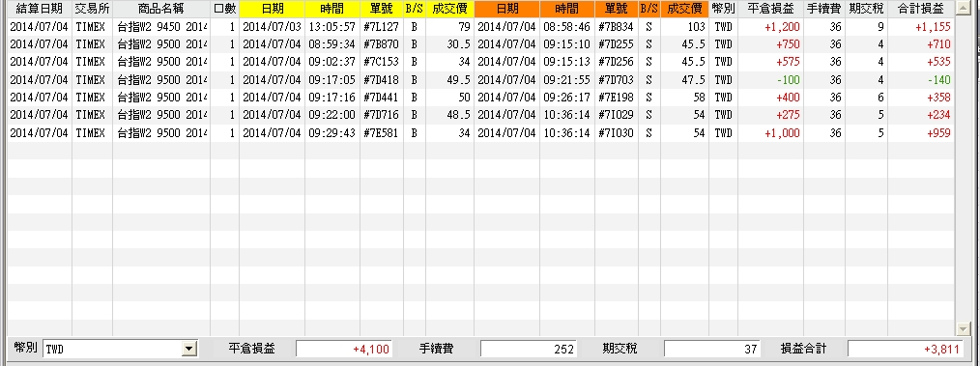
Task: Open the 幣別 TWD currency dropdown
Action: [x=188, y=349]
